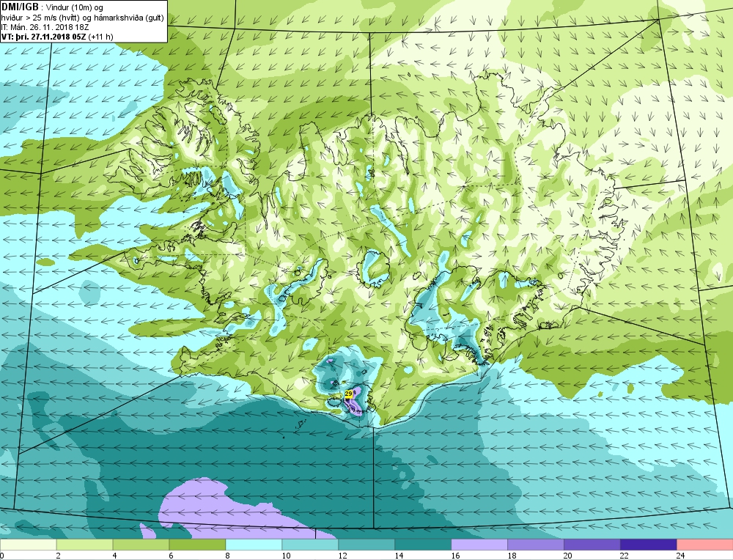Image resolution: width=733 pixels, height=560 pixels.
Task: Click the scale label '24'
Action: pos(681,556)
